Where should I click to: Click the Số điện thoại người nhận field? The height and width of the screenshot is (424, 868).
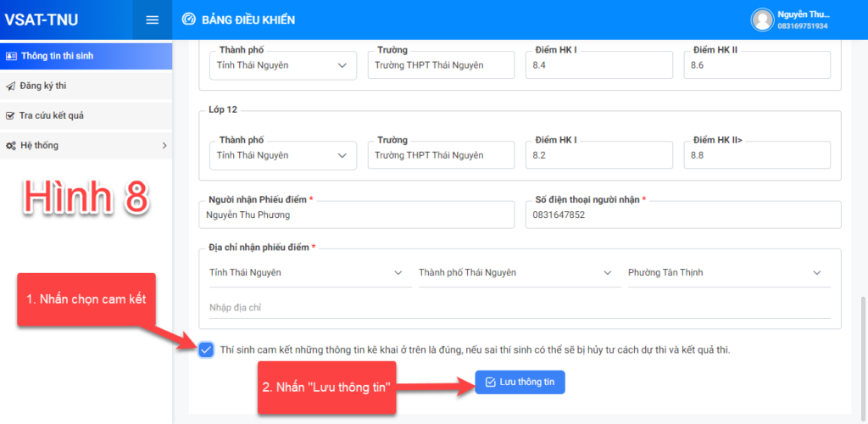click(x=682, y=215)
